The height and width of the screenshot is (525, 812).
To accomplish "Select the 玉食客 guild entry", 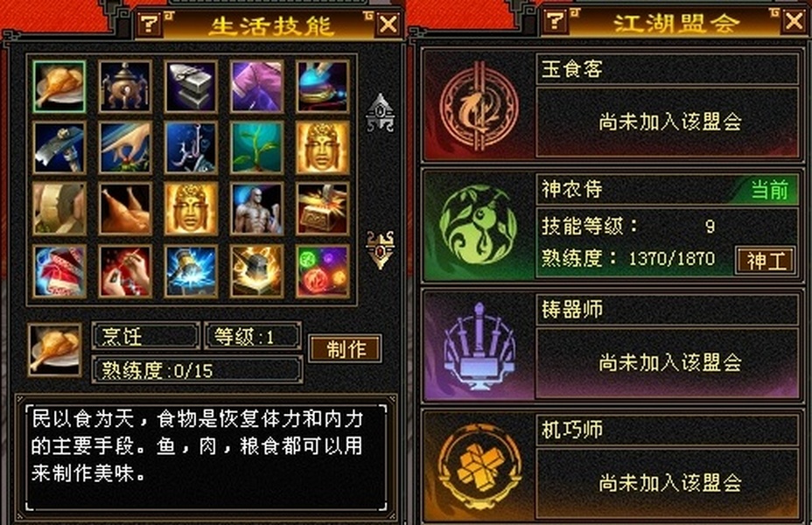I will [612, 105].
